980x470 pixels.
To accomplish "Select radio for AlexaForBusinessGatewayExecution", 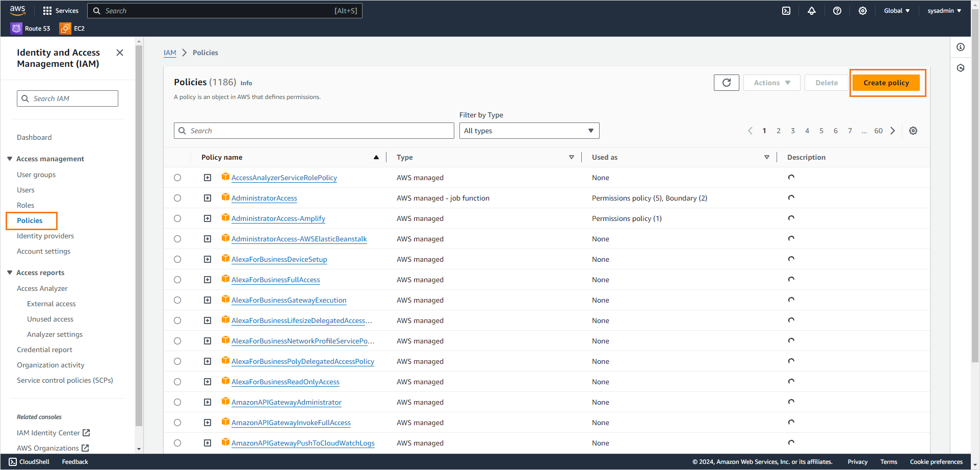I will point(177,300).
